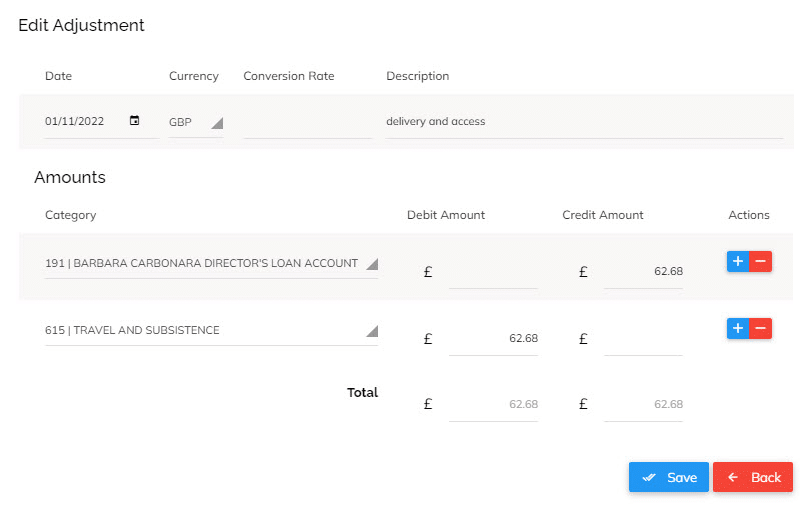Add row after Director's Loan Account line
This screenshot has width=804, height=509.
(738, 261)
